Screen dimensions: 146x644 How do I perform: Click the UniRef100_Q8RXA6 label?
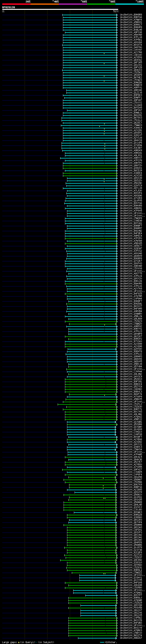tap(131, 90)
